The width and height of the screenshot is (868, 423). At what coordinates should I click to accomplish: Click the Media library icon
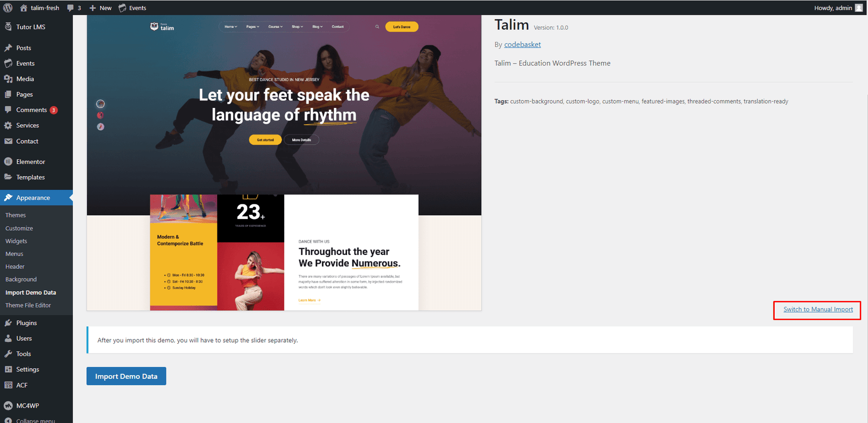click(8, 79)
